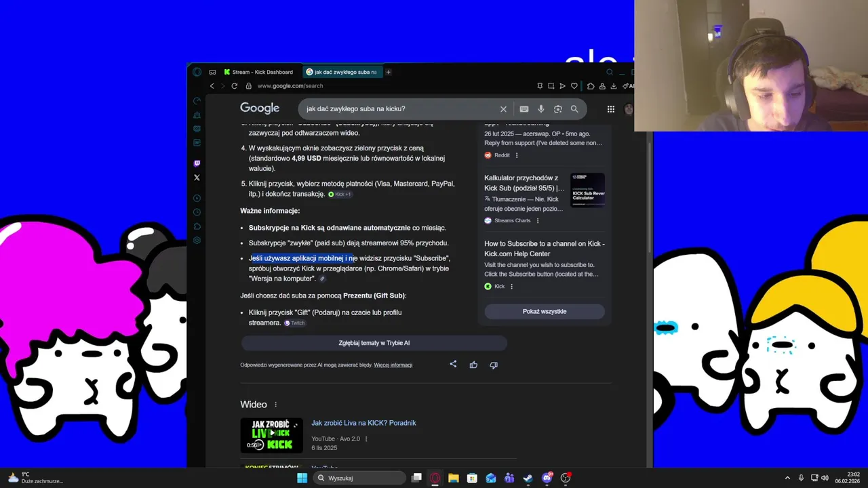Image resolution: width=868 pixels, height=488 pixels.
Task: Click the Opera GX logo menu button
Action: (197, 72)
